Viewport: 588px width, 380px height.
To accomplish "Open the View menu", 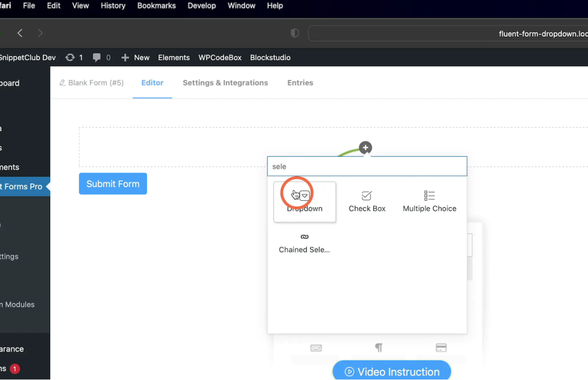I will [x=80, y=6].
